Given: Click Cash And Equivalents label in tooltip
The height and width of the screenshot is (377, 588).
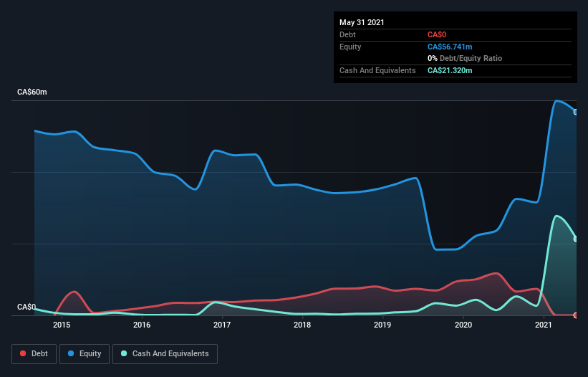Looking at the screenshot, I should [377, 70].
